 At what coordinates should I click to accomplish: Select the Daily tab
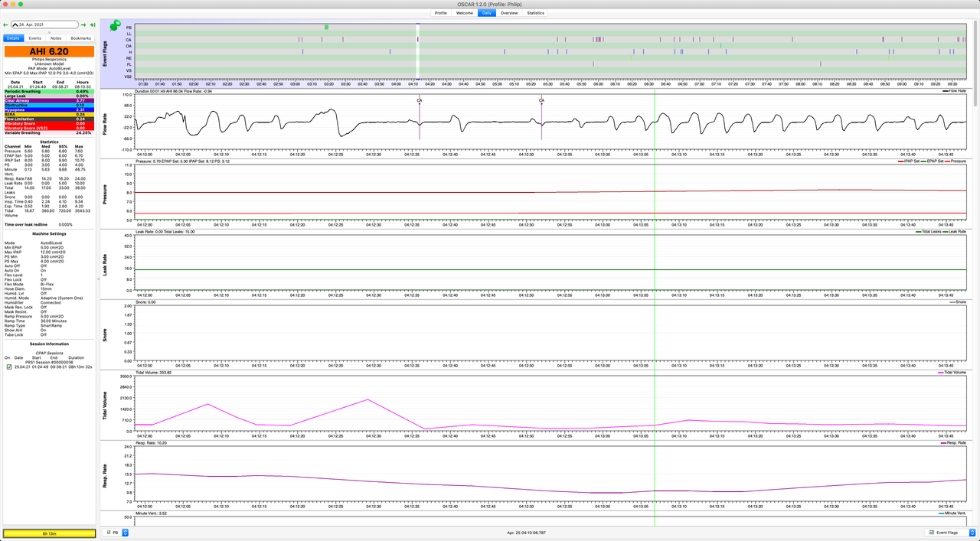[486, 13]
